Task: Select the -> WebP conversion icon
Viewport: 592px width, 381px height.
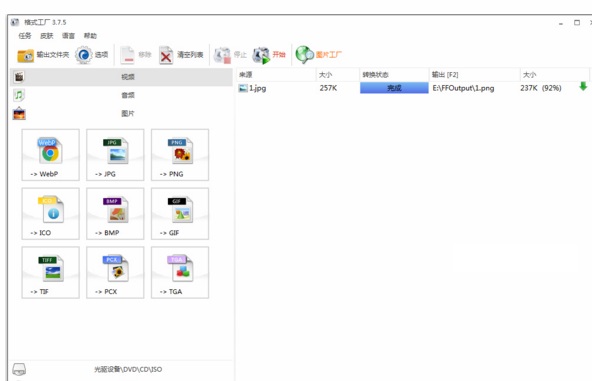Action: point(51,155)
